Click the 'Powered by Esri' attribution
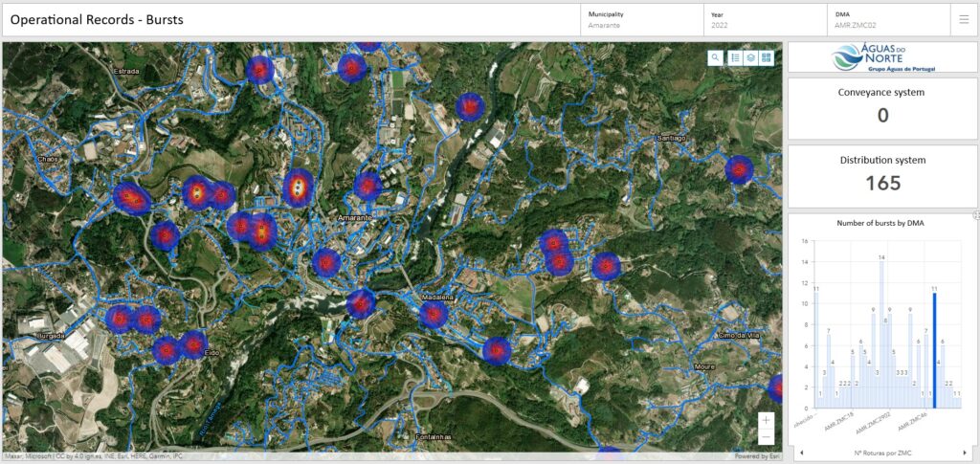 758,456
